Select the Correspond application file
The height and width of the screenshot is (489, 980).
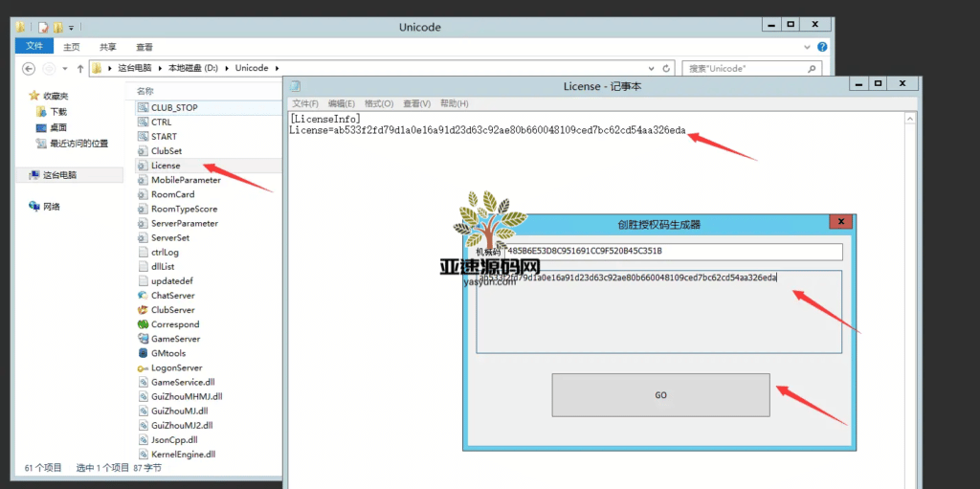click(x=144, y=324)
